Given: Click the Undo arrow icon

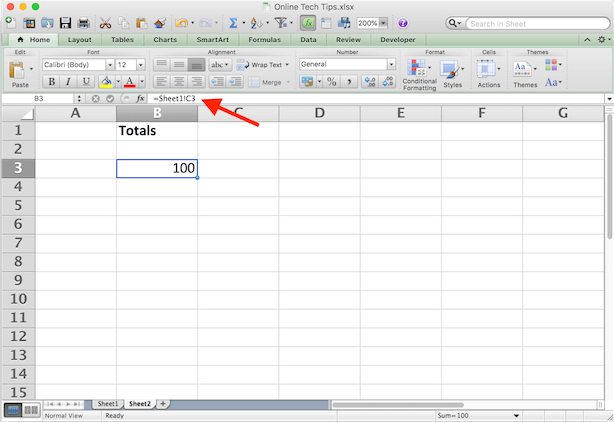Looking at the screenshot, I should click(x=181, y=23).
